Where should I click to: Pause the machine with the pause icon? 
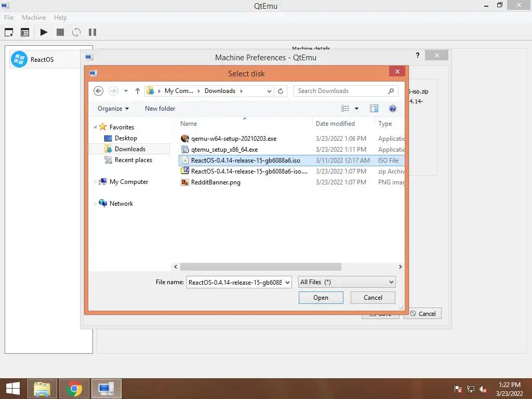tap(92, 32)
